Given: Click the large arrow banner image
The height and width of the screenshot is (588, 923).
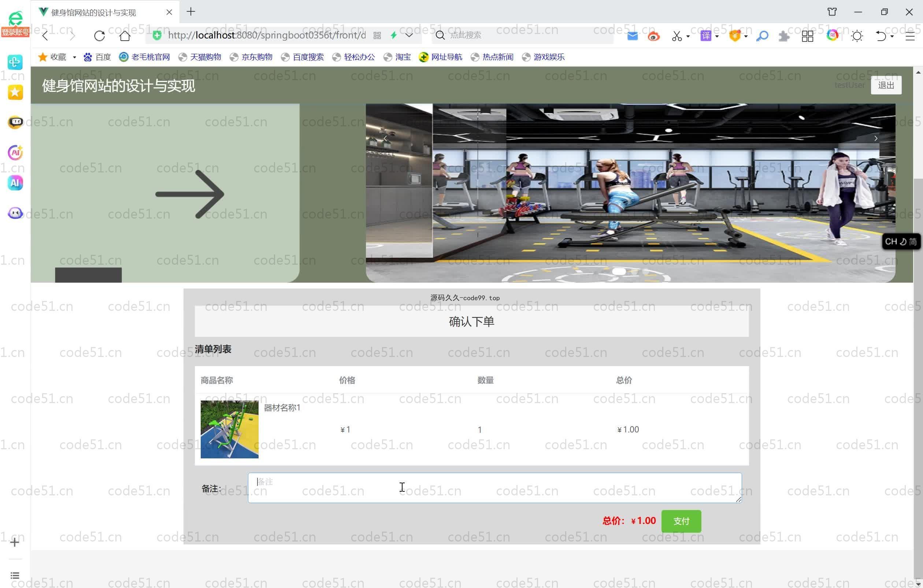Looking at the screenshot, I should click(x=165, y=193).
